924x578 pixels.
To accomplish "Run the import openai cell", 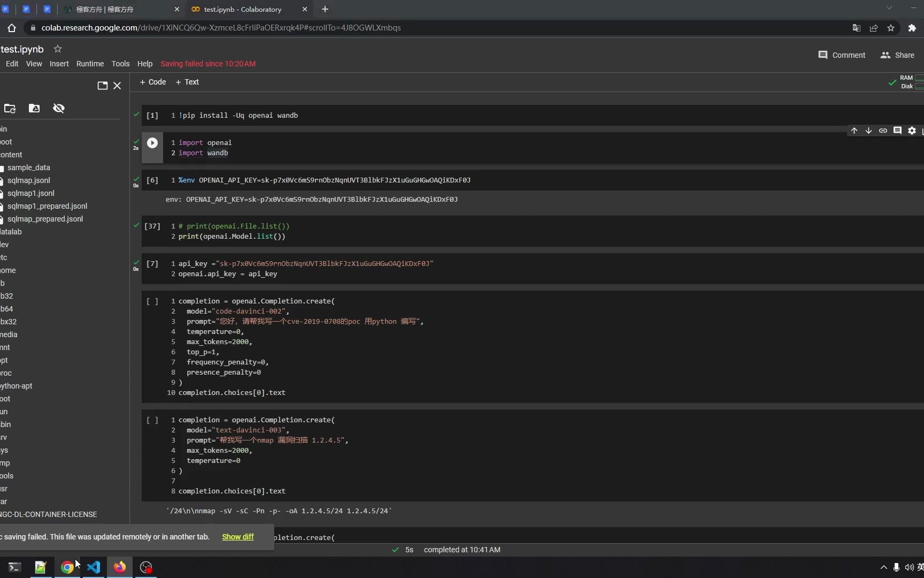I will (x=152, y=143).
